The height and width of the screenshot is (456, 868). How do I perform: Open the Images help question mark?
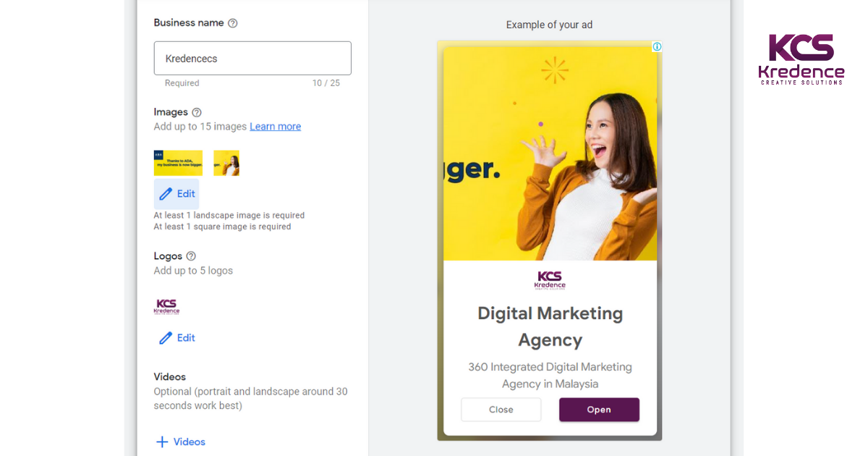(197, 112)
